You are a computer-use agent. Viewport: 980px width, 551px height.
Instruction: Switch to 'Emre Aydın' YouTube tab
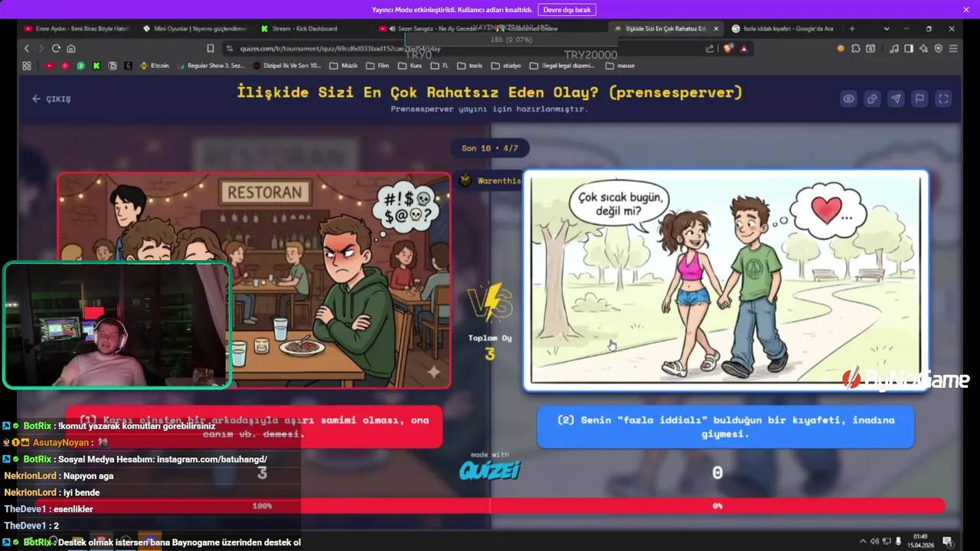tap(77, 28)
